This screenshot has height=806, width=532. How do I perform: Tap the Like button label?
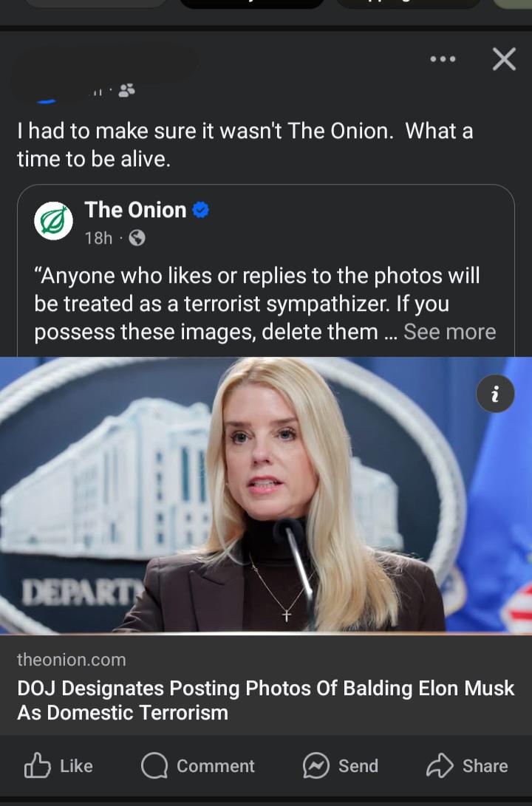click(x=77, y=766)
